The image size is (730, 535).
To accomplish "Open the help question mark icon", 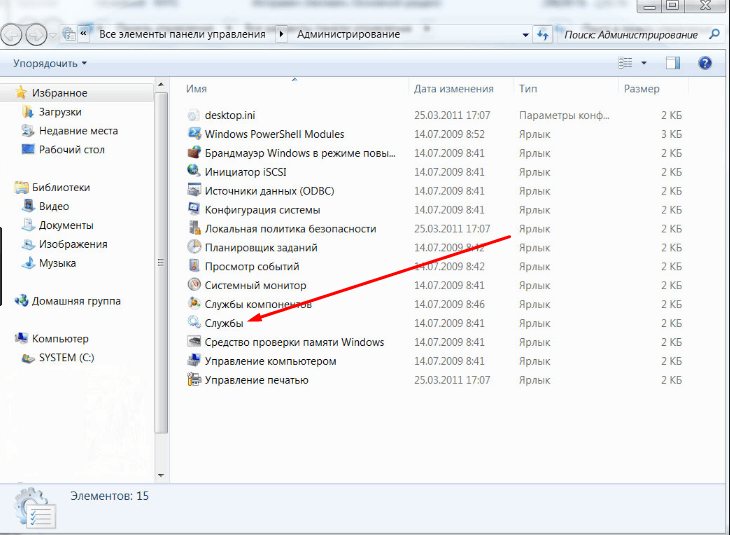I will [705, 63].
